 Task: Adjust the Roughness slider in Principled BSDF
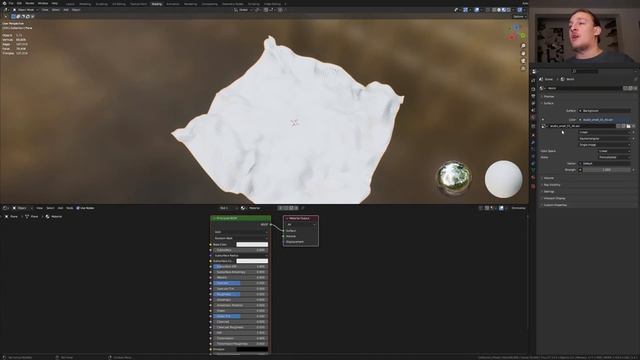point(240,294)
